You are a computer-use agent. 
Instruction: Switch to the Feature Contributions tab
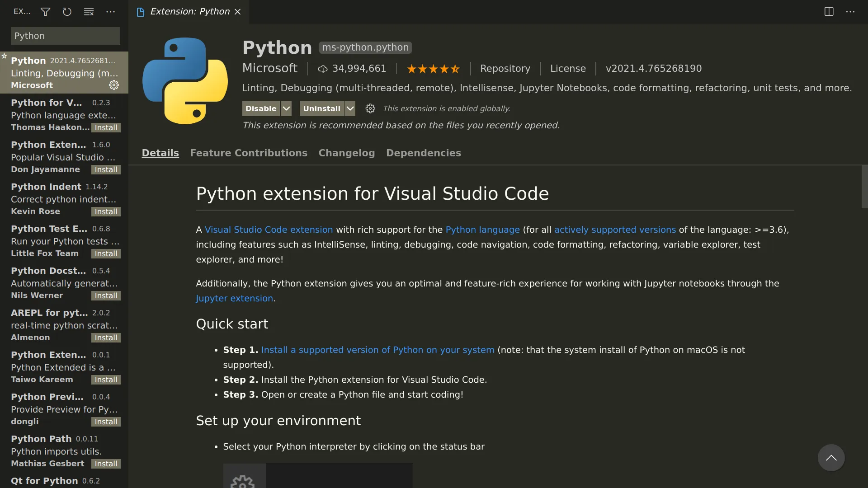click(249, 153)
